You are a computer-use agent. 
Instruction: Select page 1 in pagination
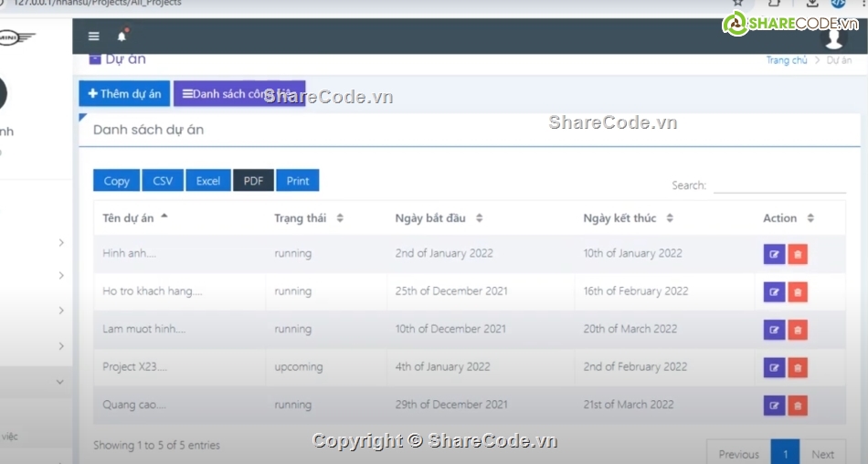[x=785, y=454]
